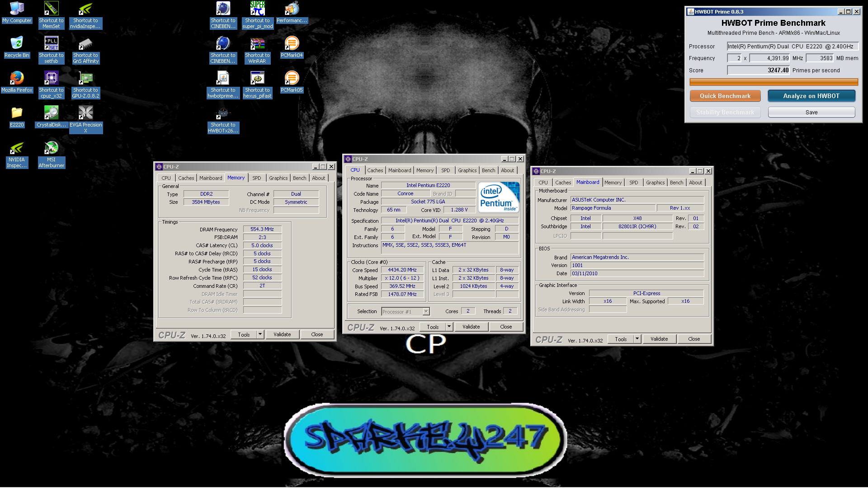This screenshot has width=868, height=488.
Task: Click the memory size 3584 MBytes value
Action: point(206,202)
